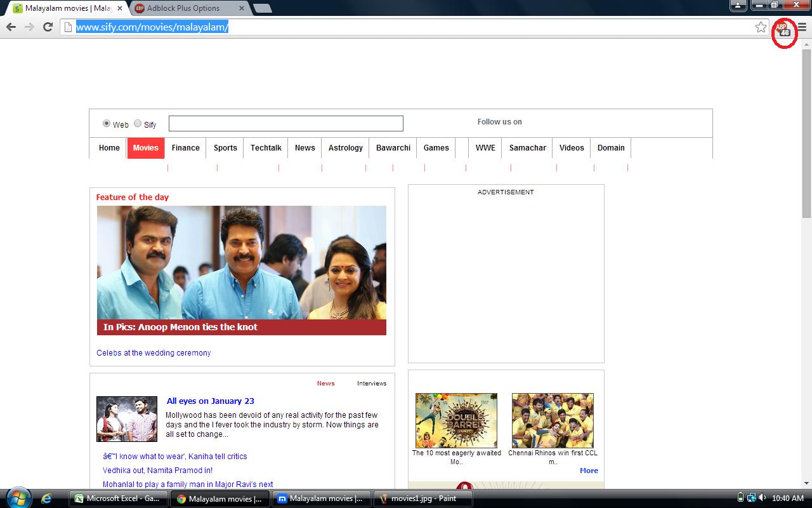Open the Home navigation item

(x=109, y=148)
